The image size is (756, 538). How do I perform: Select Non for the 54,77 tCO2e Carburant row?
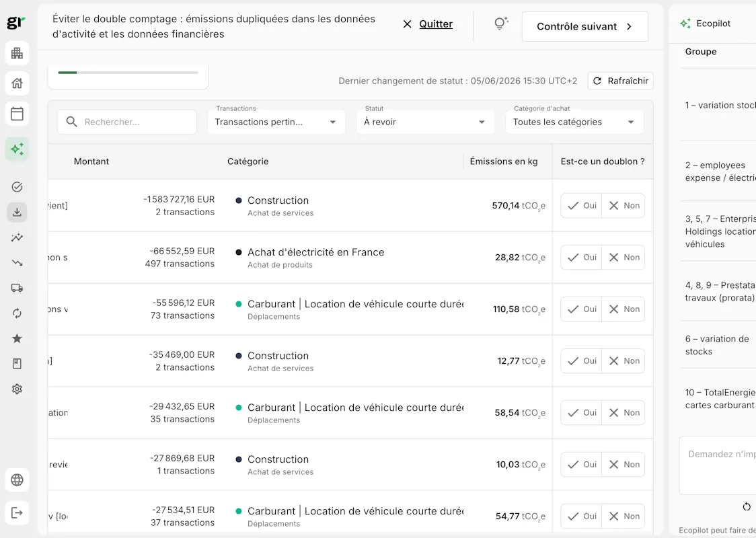tap(623, 516)
